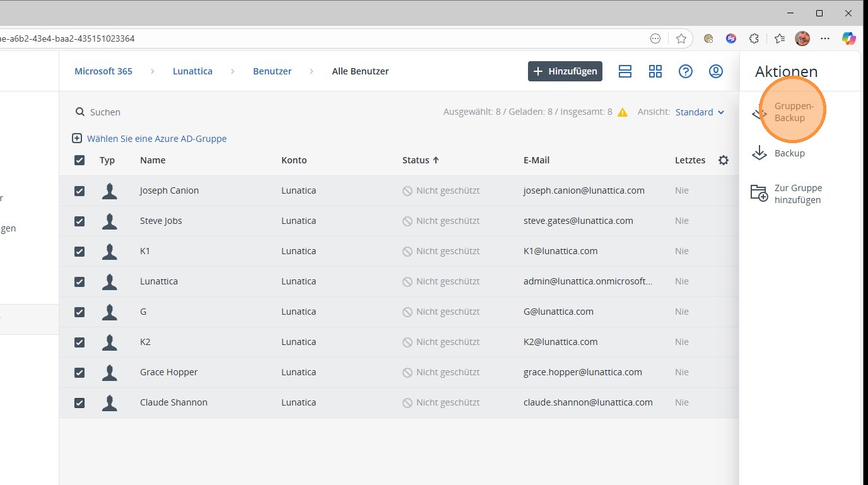This screenshot has height=485, width=868.
Task: Open browser Extensions puzzle icon
Action: point(754,38)
